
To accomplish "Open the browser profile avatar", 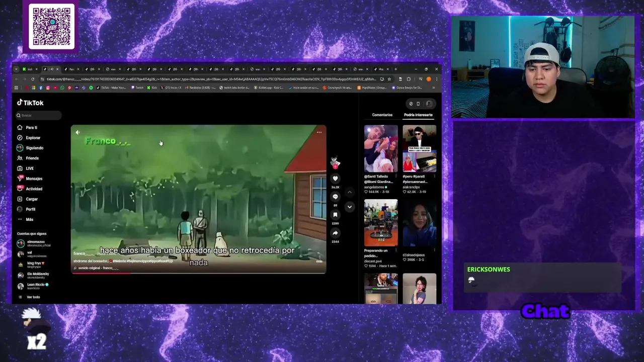I will [x=429, y=79].
